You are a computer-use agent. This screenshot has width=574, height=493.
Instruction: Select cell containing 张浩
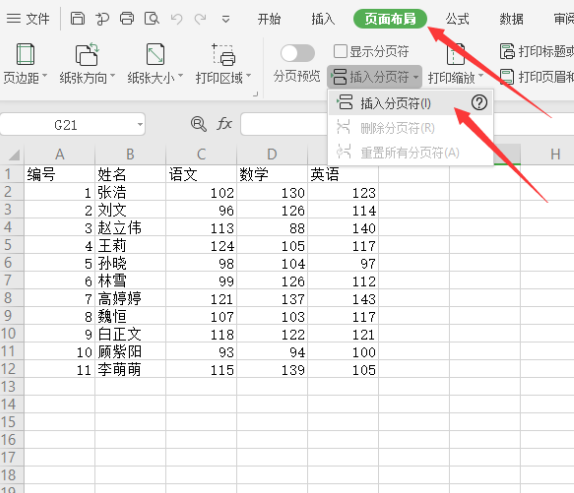[130, 192]
